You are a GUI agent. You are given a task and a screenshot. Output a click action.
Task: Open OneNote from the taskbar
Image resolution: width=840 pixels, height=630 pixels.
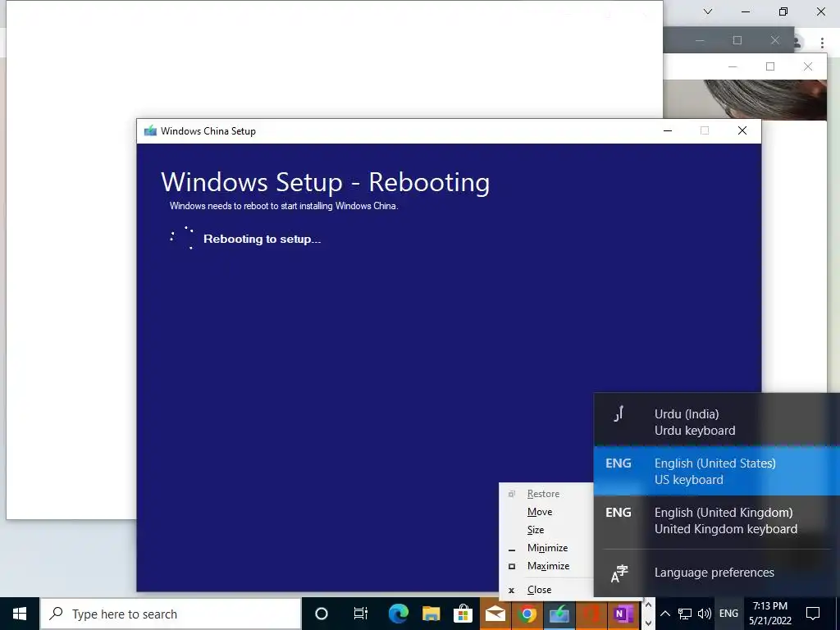(x=623, y=614)
